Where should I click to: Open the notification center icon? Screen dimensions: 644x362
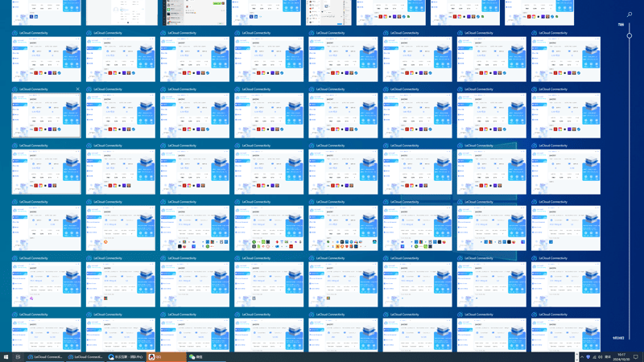(636, 357)
